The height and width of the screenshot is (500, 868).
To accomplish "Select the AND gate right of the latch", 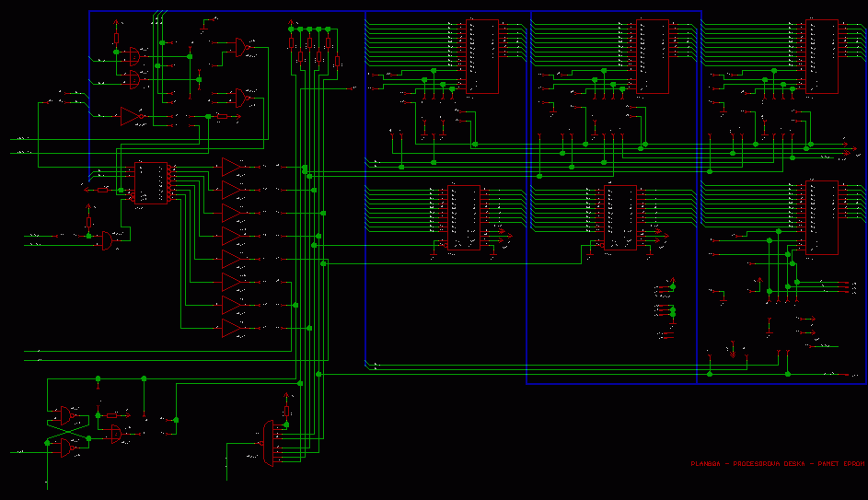I will coord(115,433).
